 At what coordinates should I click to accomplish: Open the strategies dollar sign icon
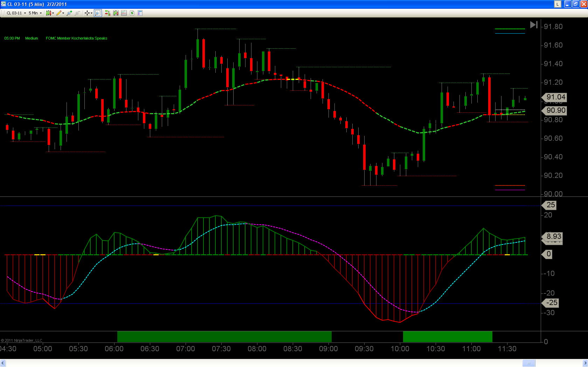point(132,13)
